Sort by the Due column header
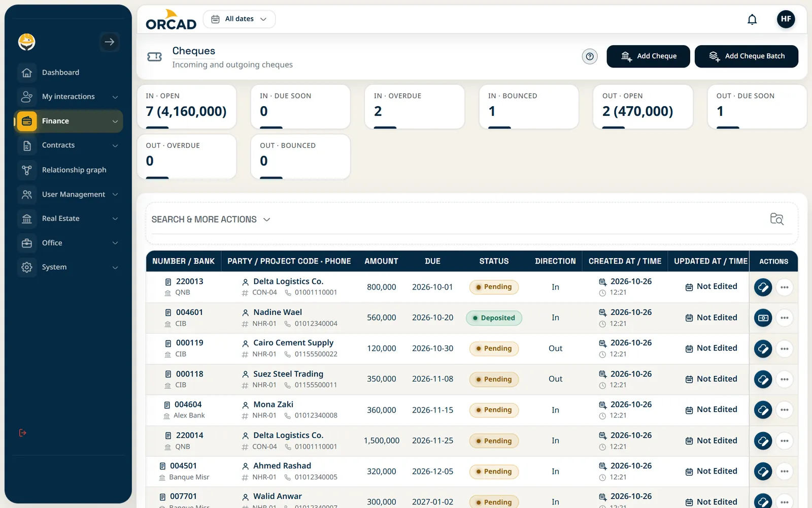The image size is (812, 508). click(x=432, y=261)
